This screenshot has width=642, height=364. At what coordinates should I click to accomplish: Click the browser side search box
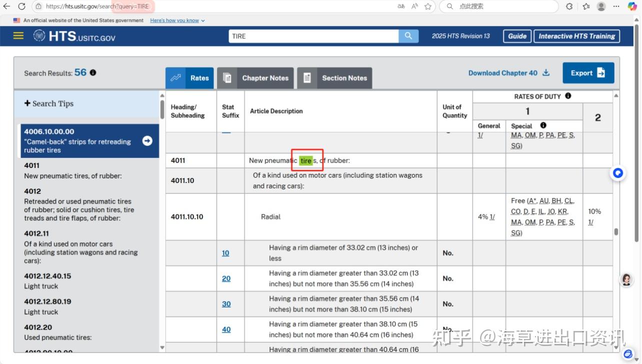point(498,6)
